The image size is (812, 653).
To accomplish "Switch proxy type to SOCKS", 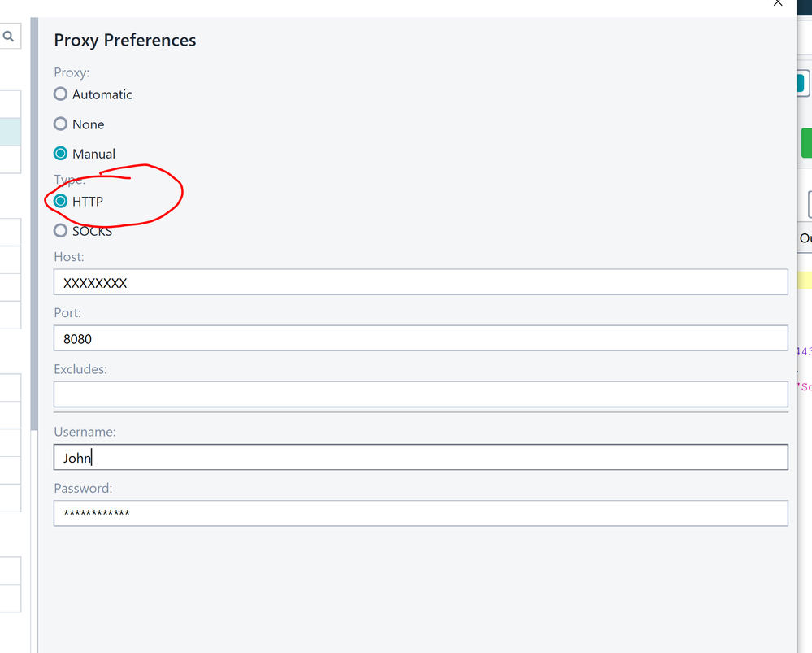I will coord(61,231).
